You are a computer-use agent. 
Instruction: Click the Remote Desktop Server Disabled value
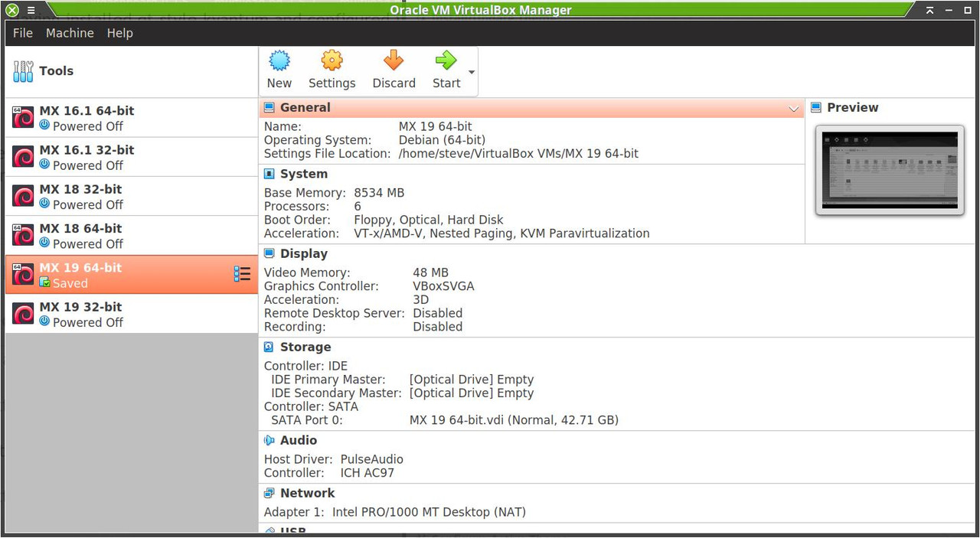tap(437, 313)
